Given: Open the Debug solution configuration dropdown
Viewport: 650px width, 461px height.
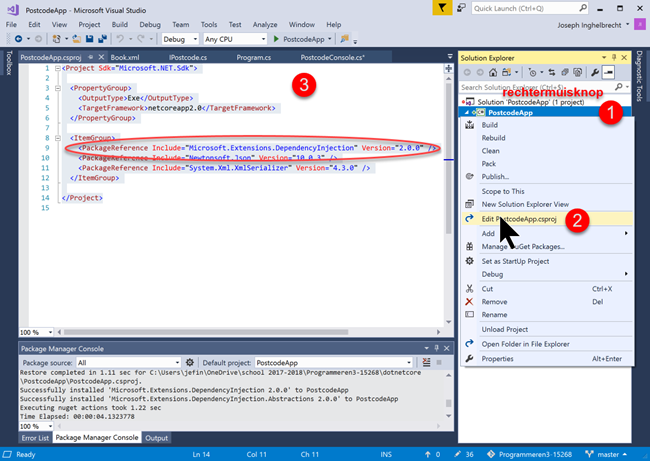Looking at the screenshot, I should click(180, 39).
